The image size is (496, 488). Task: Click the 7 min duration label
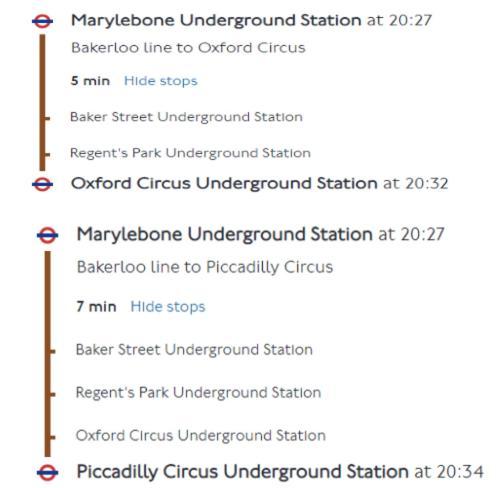(96, 307)
